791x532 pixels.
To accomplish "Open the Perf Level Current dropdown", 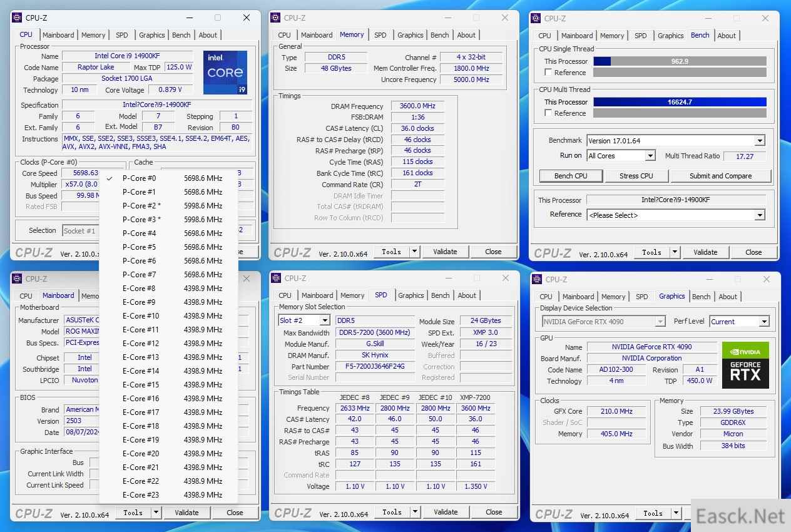I will [x=763, y=322].
